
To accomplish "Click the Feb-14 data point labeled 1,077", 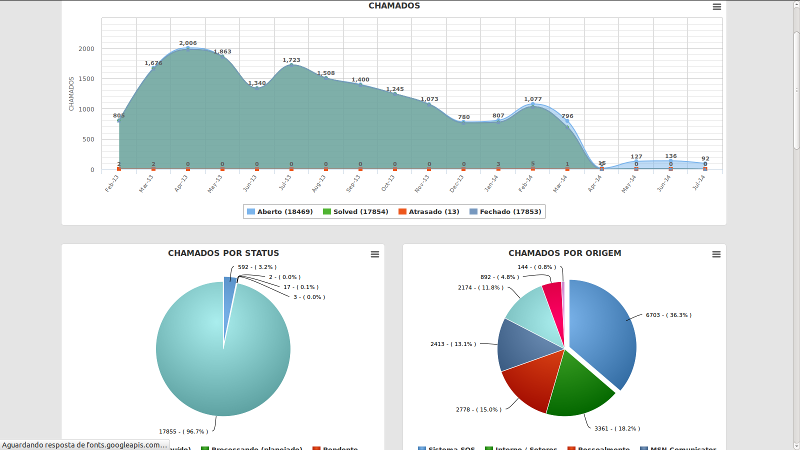I will tap(533, 104).
